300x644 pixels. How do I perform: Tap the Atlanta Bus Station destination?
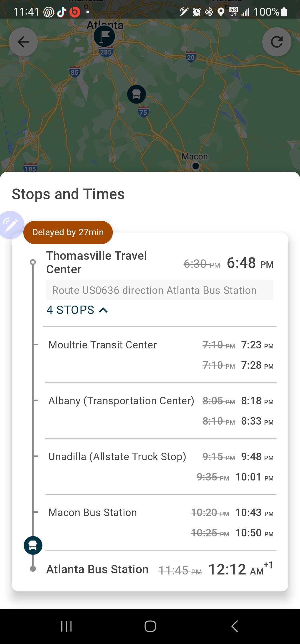click(x=97, y=569)
